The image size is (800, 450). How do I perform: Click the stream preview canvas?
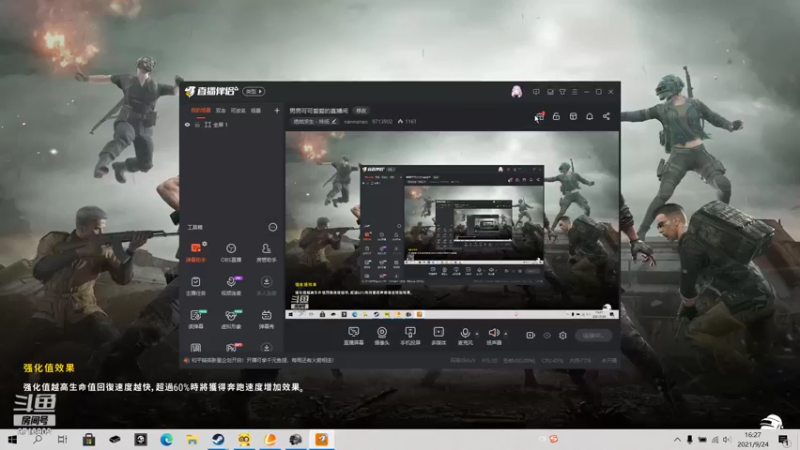(452, 225)
